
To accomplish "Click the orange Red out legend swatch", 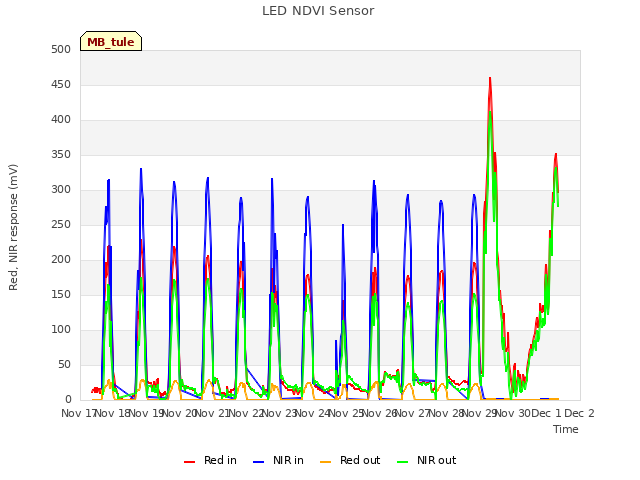I will point(325,462).
